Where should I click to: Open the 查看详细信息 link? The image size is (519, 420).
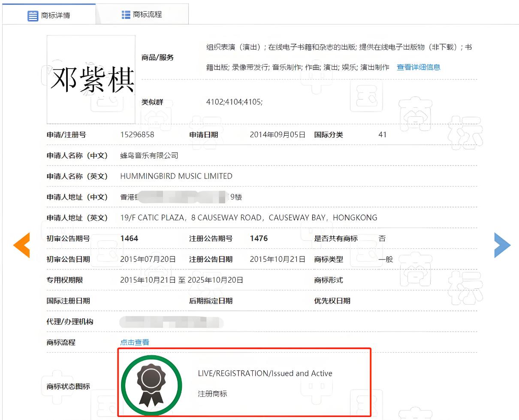click(x=418, y=67)
